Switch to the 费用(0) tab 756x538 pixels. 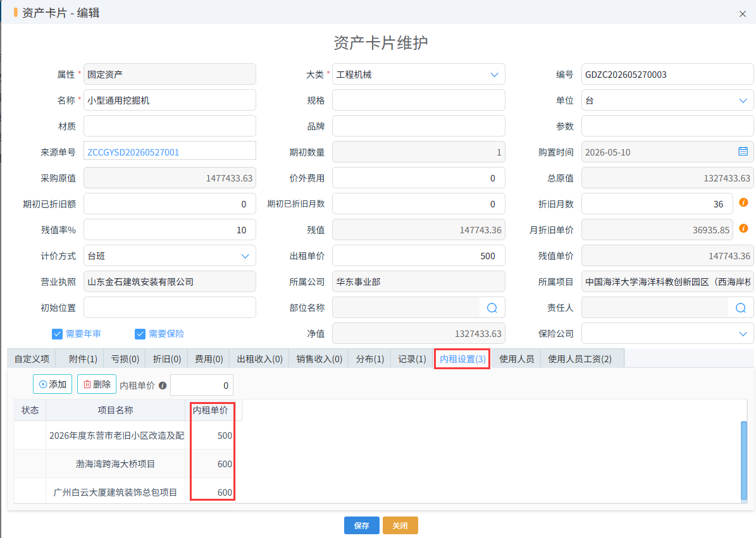point(209,359)
